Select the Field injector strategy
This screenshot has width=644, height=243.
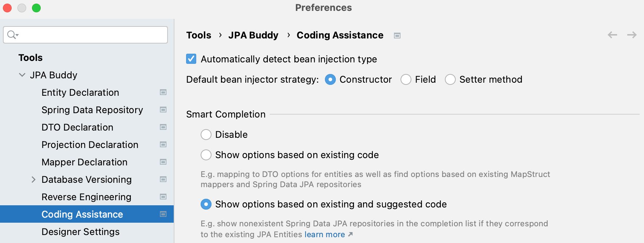coord(406,79)
